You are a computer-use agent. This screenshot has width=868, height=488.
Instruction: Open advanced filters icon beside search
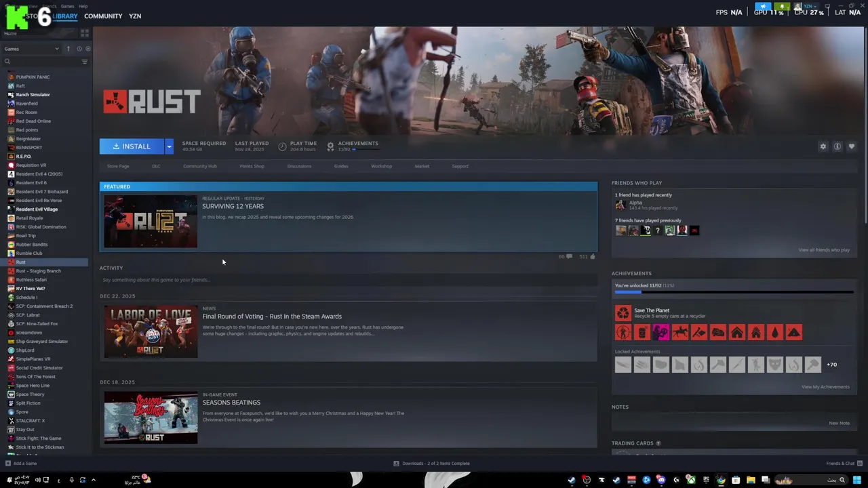point(85,62)
